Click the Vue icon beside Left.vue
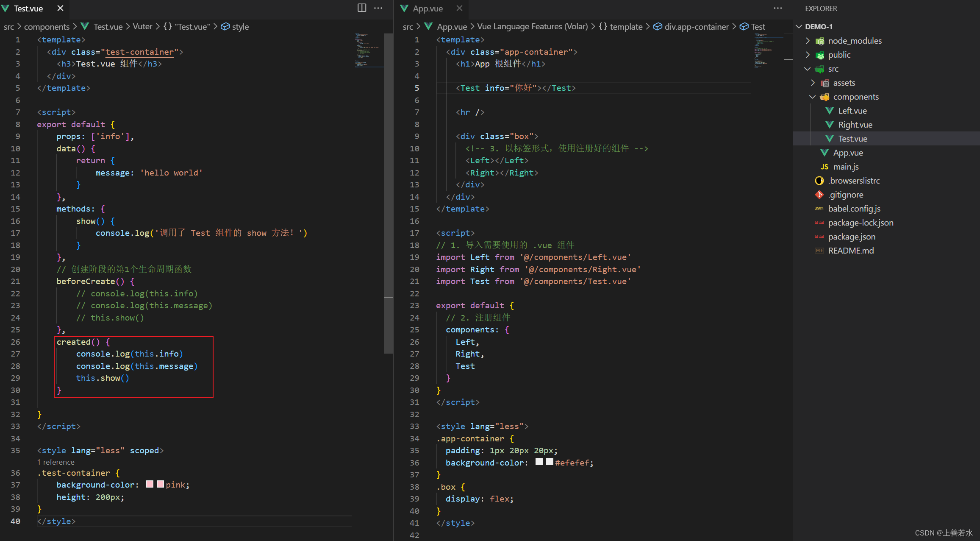 point(830,111)
